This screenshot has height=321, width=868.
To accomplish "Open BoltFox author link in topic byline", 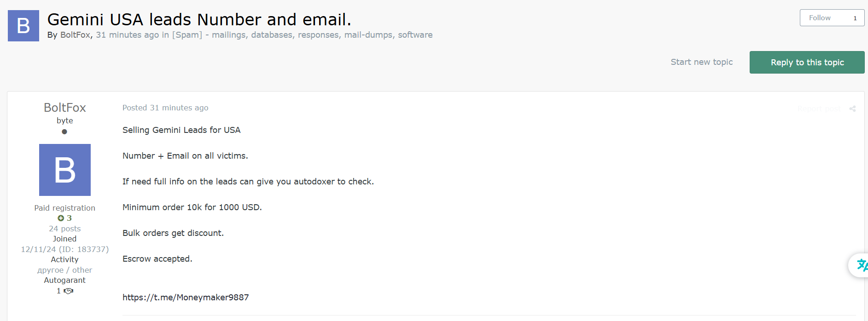I will (76, 35).
